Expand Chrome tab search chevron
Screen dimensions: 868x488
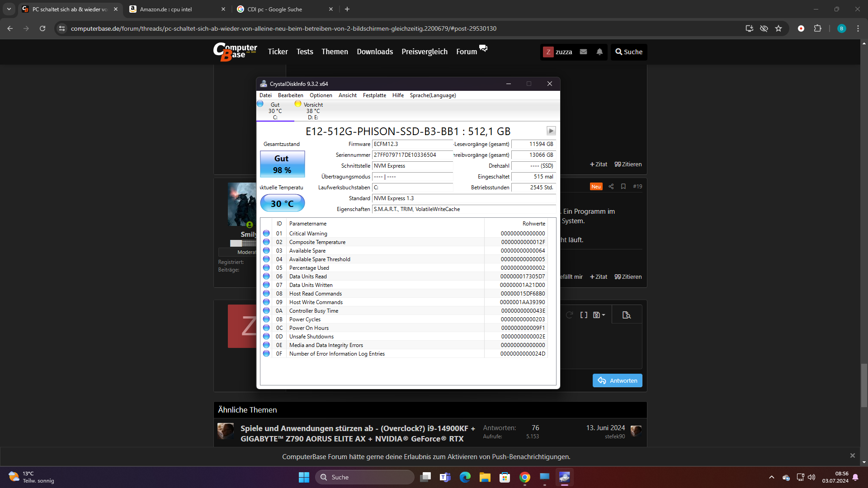pyautogui.click(x=9, y=9)
